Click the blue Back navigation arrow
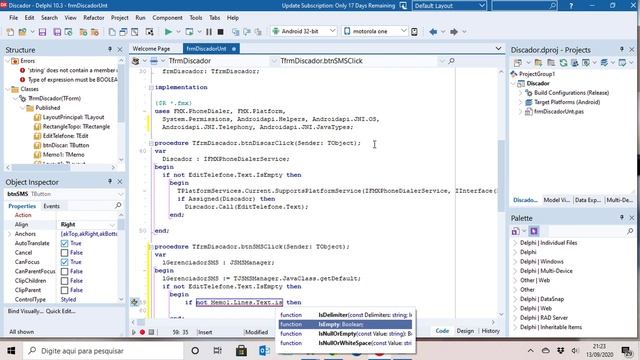The width and height of the screenshot is (640, 360). 433,31
